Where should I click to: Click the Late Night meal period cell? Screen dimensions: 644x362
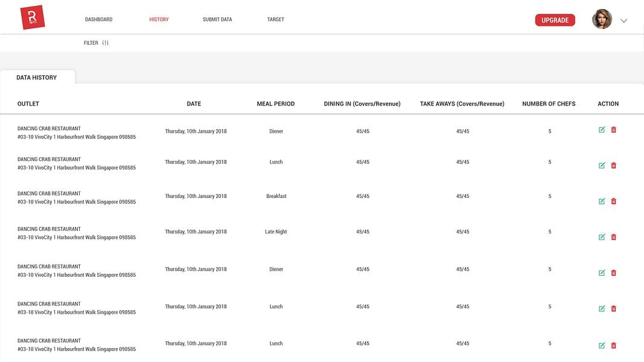point(276,232)
